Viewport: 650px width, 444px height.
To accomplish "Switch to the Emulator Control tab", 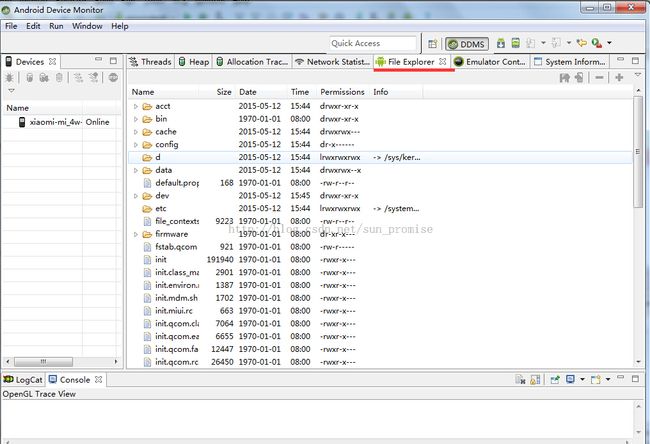I will coord(490,62).
